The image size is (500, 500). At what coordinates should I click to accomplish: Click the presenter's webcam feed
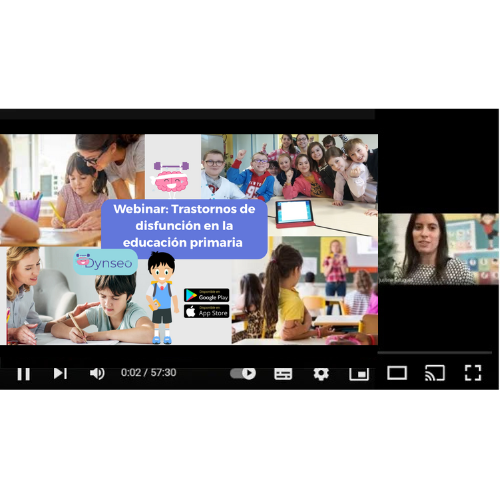click(x=439, y=249)
